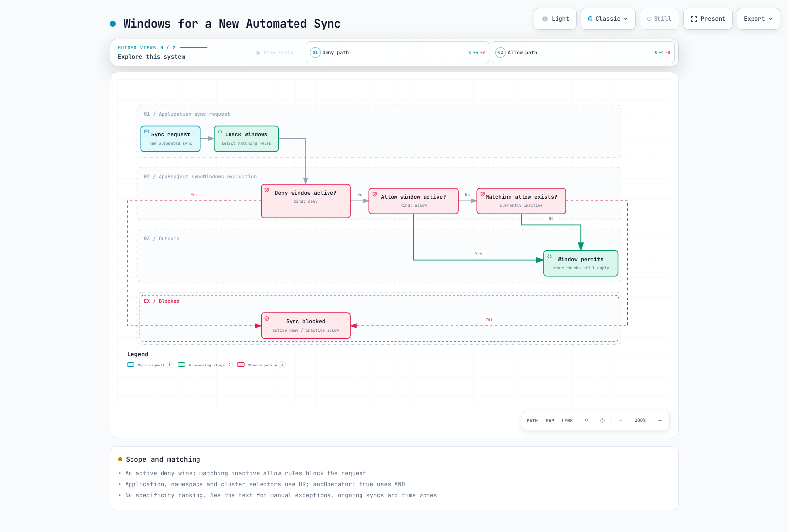Click the window icon on the Sync request node

click(146, 132)
